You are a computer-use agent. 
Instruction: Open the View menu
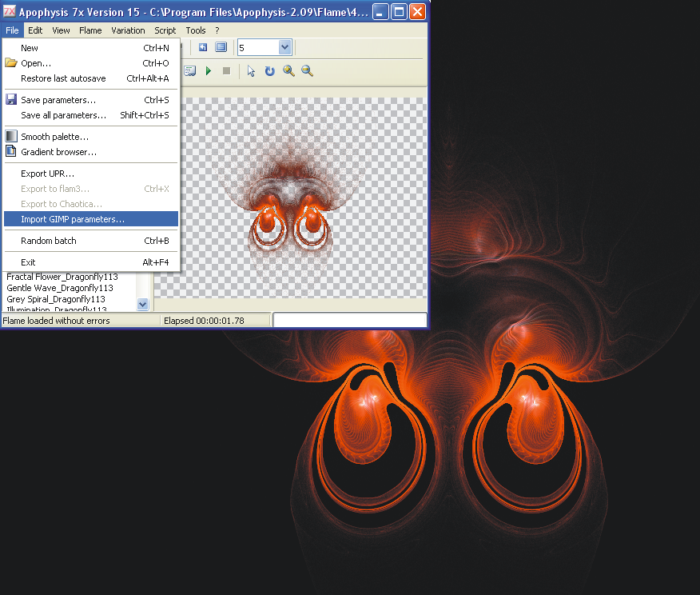(61, 30)
